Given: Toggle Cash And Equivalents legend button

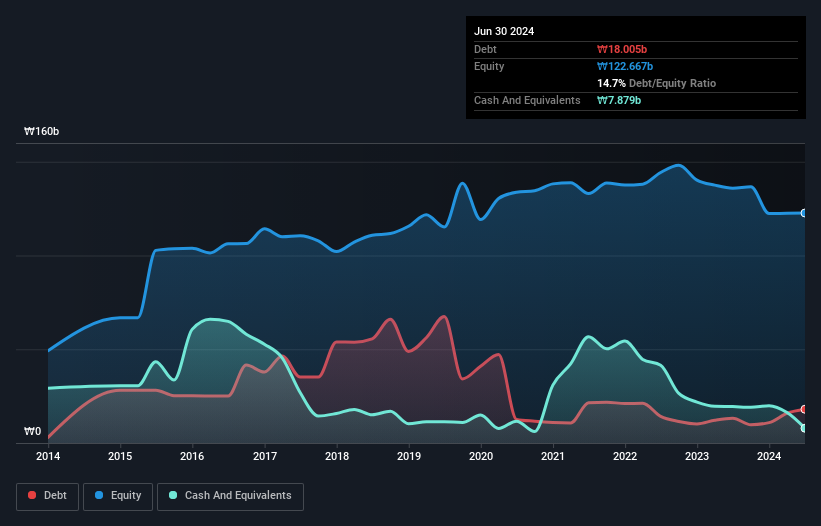Looking at the screenshot, I should point(230,496).
